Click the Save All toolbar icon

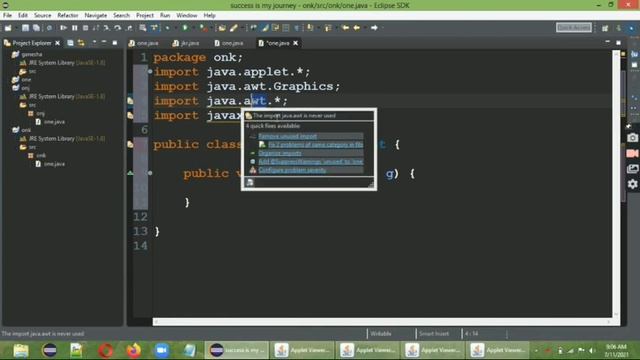click(36, 28)
